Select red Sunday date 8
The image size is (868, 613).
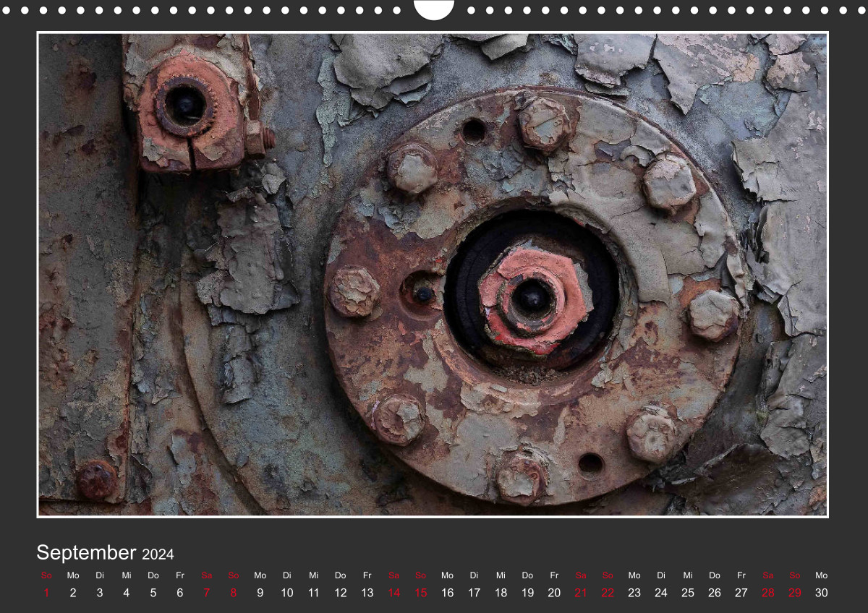pyautogui.click(x=234, y=593)
